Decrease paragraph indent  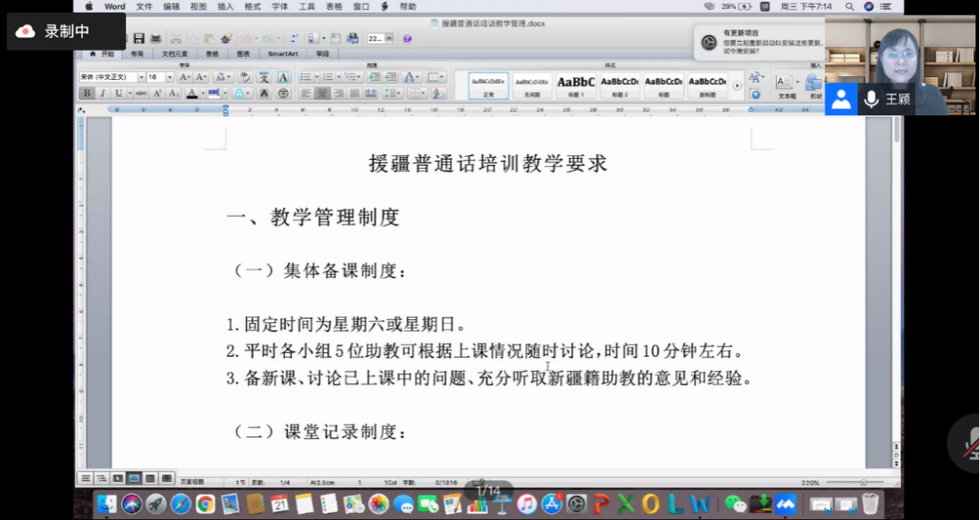[x=375, y=77]
